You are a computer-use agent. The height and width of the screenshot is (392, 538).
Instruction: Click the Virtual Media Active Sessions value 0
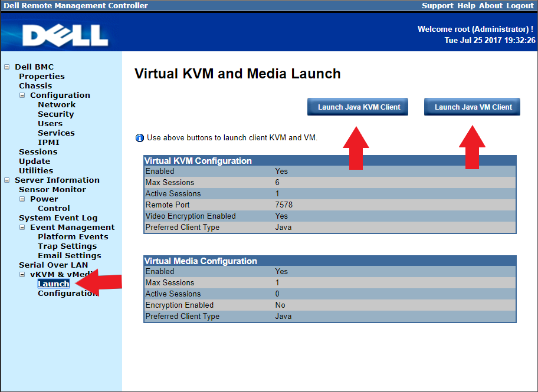tap(277, 294)
